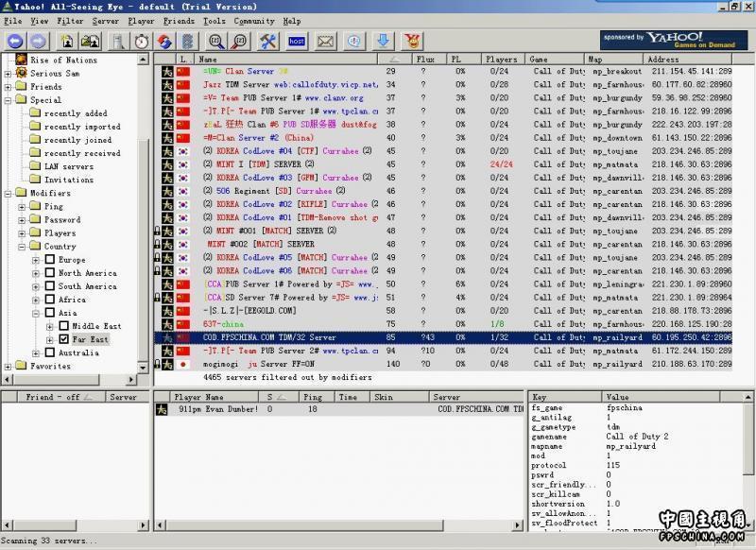Select the LAN servers folder
Image resolution: width=756 pixels, height=550 pixels.
[69, 166]
